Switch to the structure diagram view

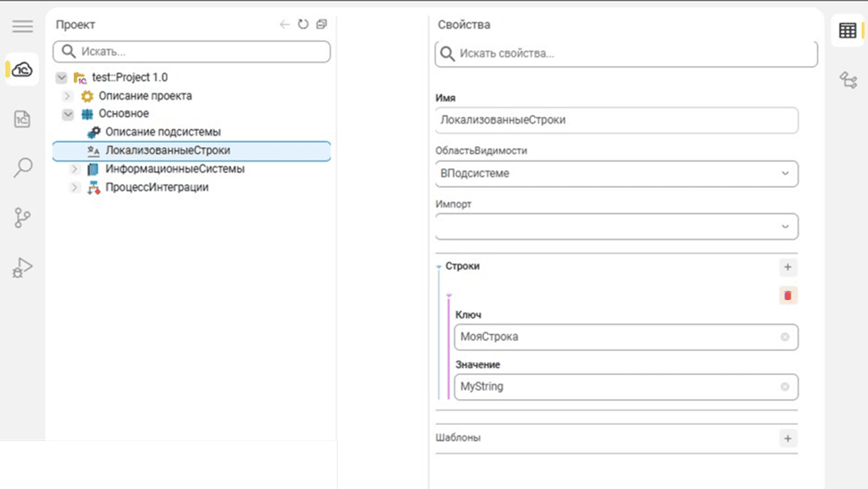point(848,80)
